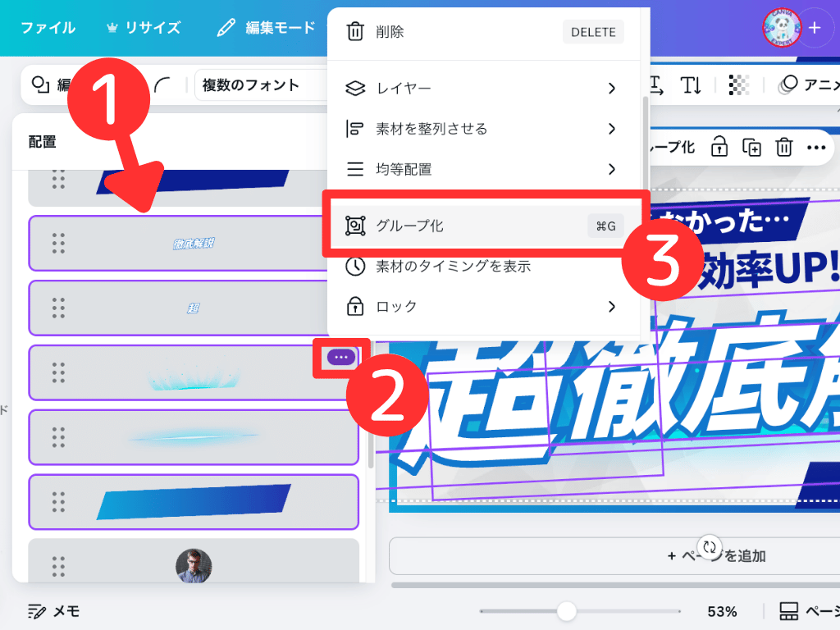Click the drag handle of the portrait photo layer
Viewport: 840px width, 630px height.
click(58, 566)
